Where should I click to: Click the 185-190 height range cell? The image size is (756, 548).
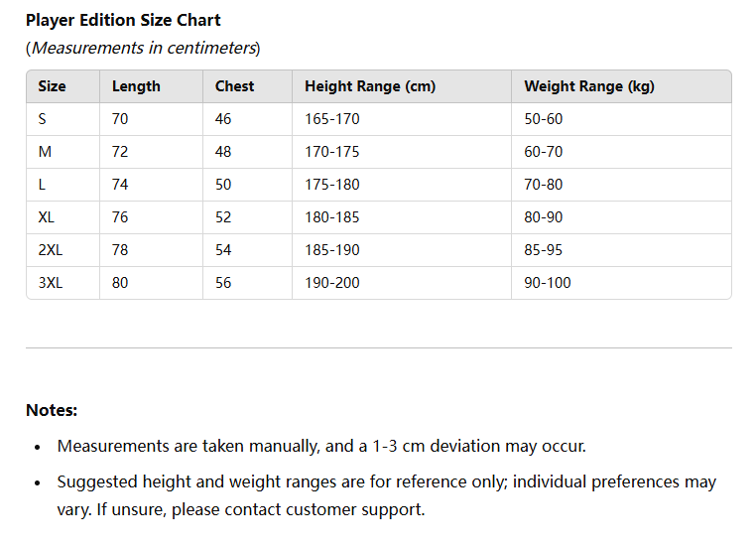(x=402, y=250)
